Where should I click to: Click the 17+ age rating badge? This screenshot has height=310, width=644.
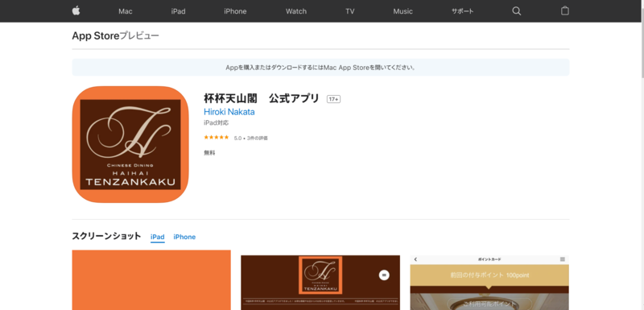coord(333,99)
